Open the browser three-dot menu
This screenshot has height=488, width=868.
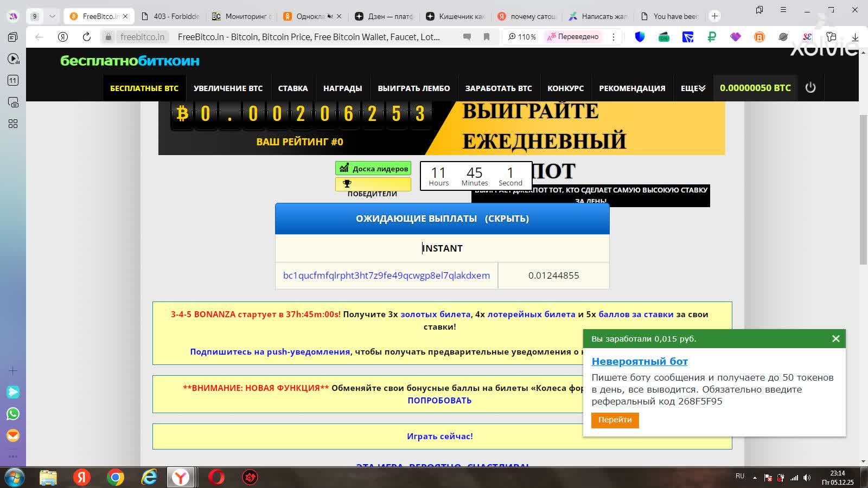click(x=614, y=37)
